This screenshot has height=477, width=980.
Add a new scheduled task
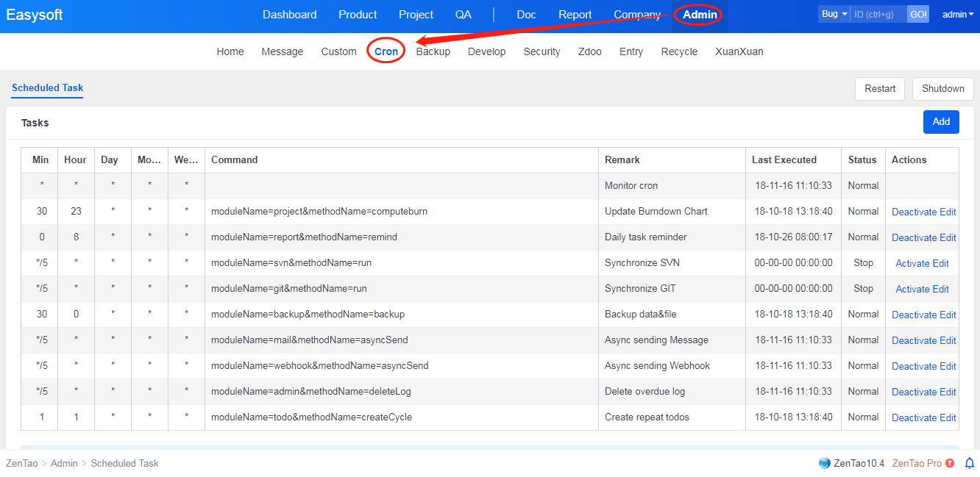click(x=941, y=121)
